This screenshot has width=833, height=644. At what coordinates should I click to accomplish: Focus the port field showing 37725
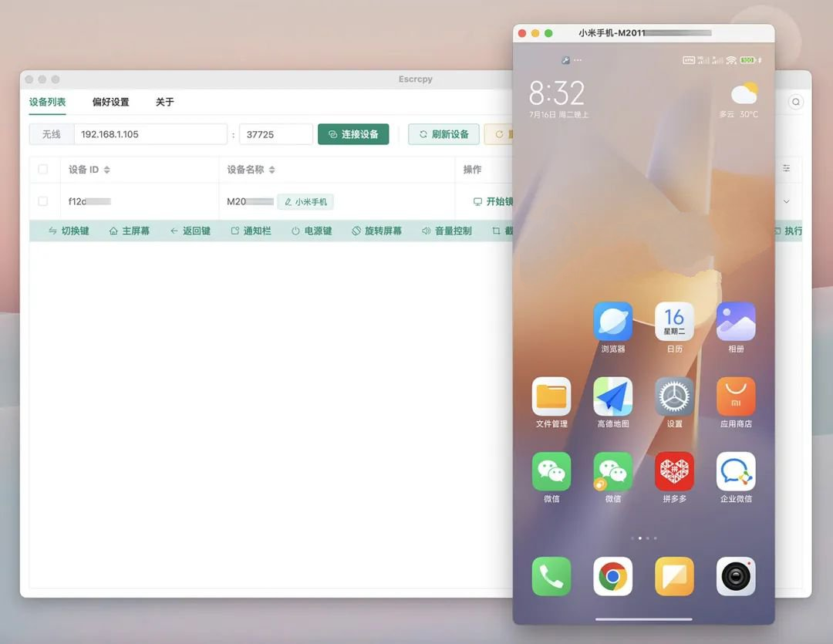tap(276, 134)
